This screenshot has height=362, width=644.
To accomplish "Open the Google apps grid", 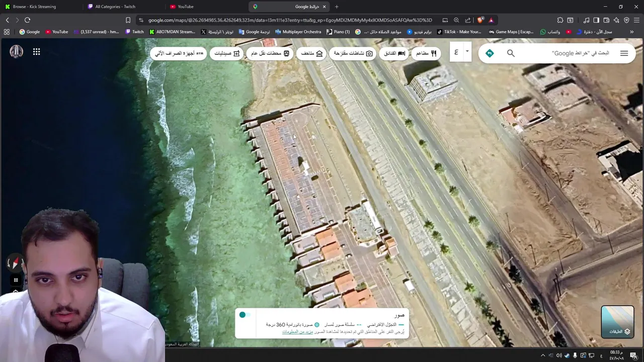I will [36, 52].
